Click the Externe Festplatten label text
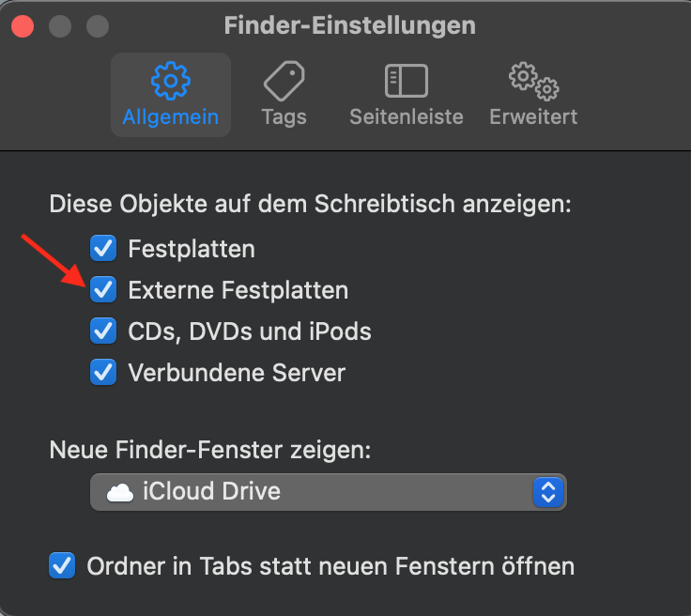This screenshot has width=691, height=616. 238,290
